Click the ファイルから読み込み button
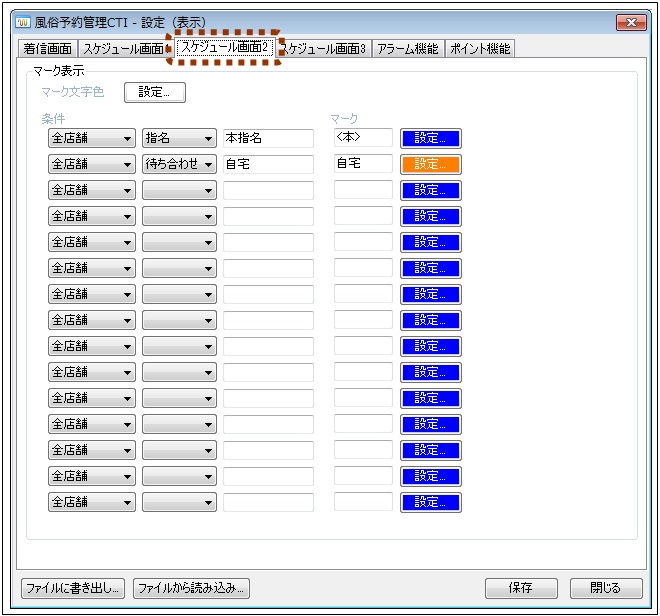The height and width of the screenshot is (616, 660). coord(191,588)
